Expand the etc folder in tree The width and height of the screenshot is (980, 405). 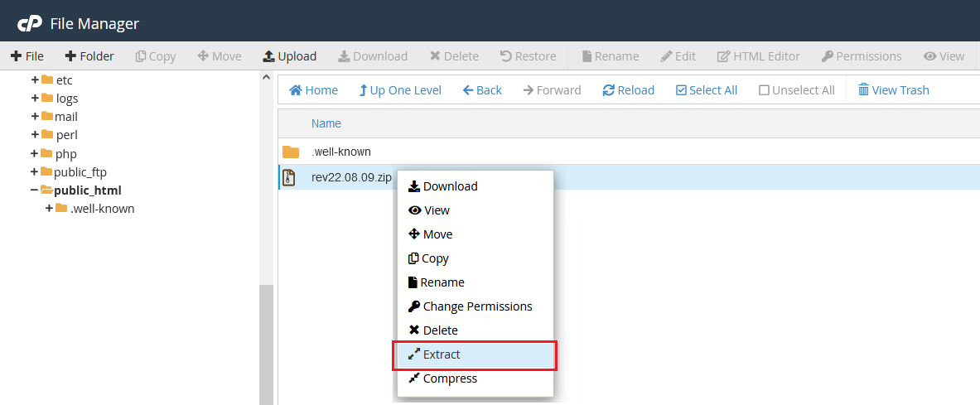[x=35, y=80]
